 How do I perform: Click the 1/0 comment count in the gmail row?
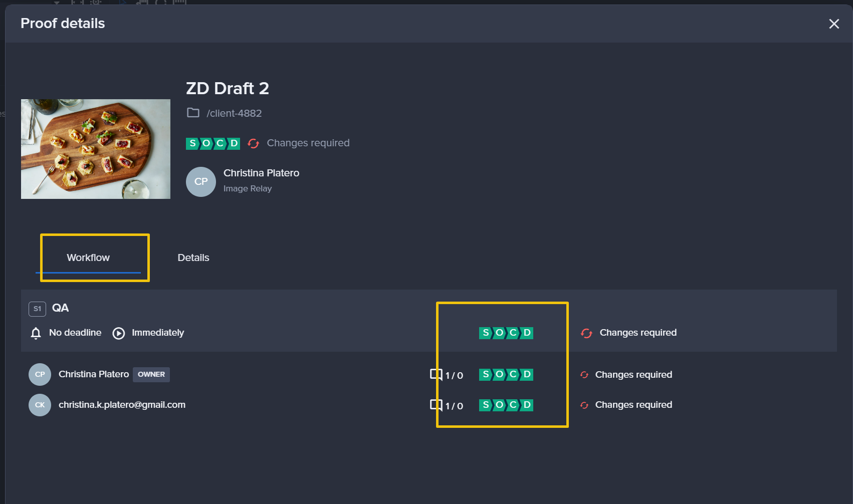454,406
